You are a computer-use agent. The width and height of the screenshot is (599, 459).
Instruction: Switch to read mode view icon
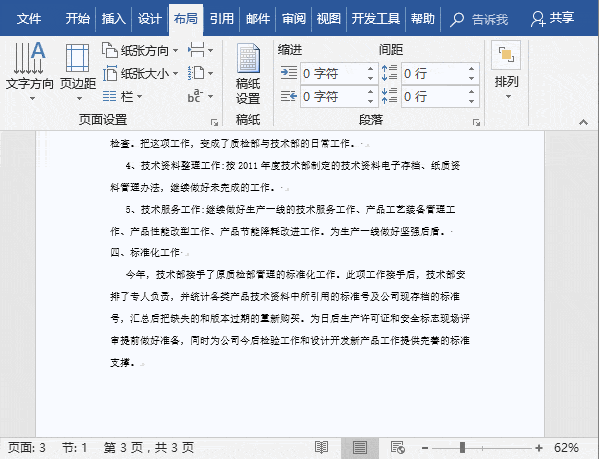tap(321, 447)
